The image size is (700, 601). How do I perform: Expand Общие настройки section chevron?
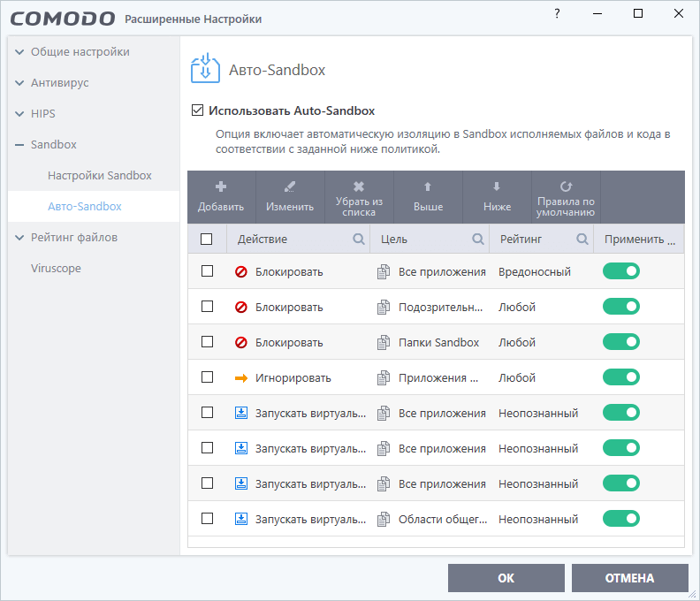point(19,52)
